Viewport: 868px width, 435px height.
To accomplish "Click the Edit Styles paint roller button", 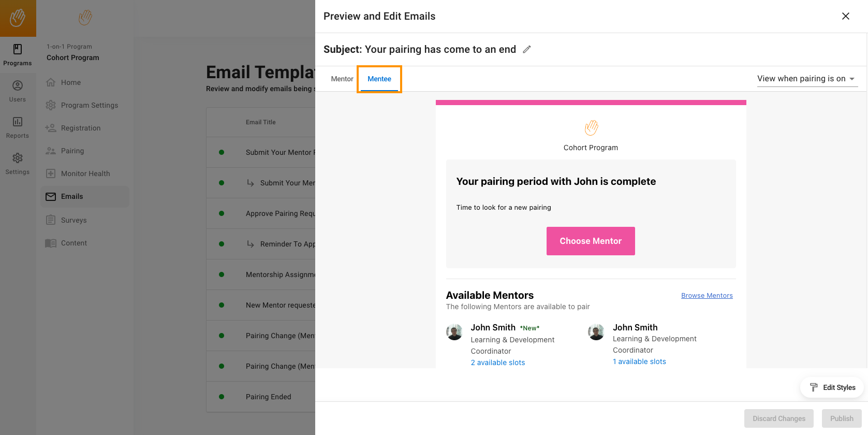I will click(x=832, y=387).
